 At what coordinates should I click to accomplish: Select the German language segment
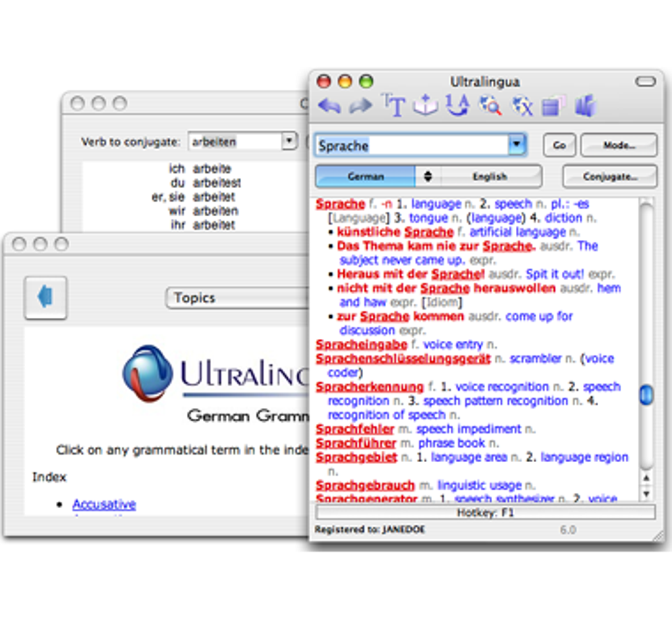pos(366,176)
